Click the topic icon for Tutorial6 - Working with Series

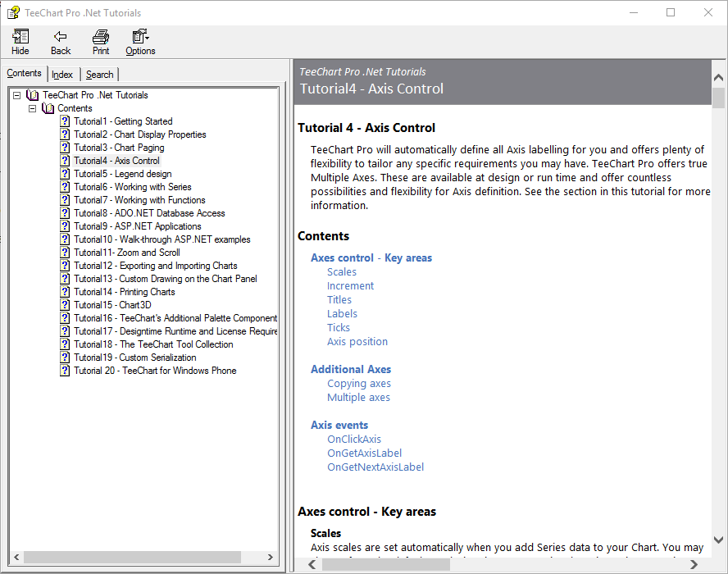[65, 187]
